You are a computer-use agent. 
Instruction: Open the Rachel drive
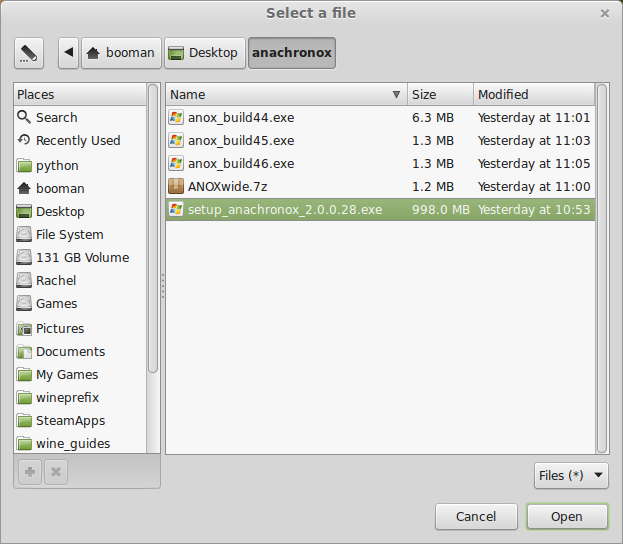[x=80, y=281]
